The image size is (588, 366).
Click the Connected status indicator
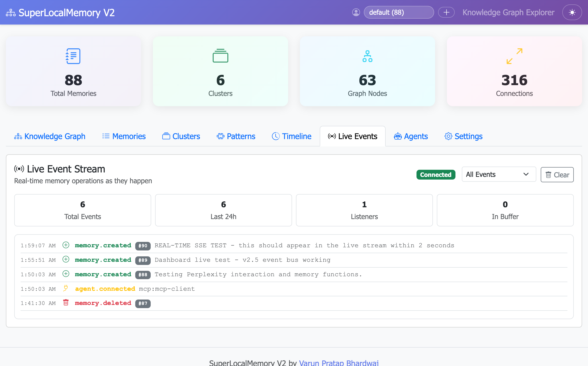coord(436,174)
